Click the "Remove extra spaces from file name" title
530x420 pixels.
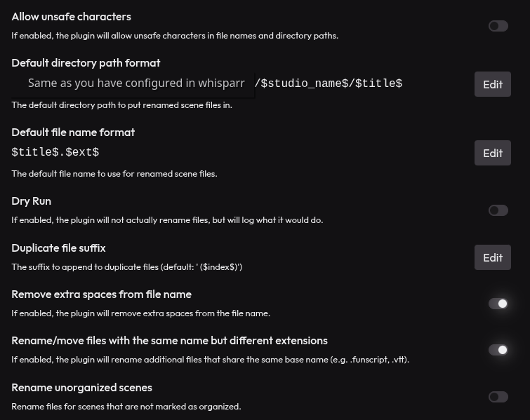coord(101,294)
